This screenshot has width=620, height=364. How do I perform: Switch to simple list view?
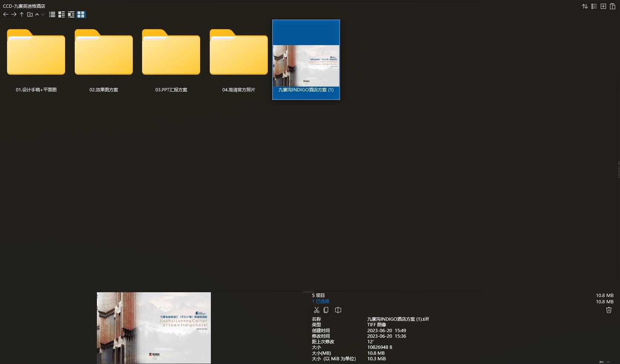52,14
